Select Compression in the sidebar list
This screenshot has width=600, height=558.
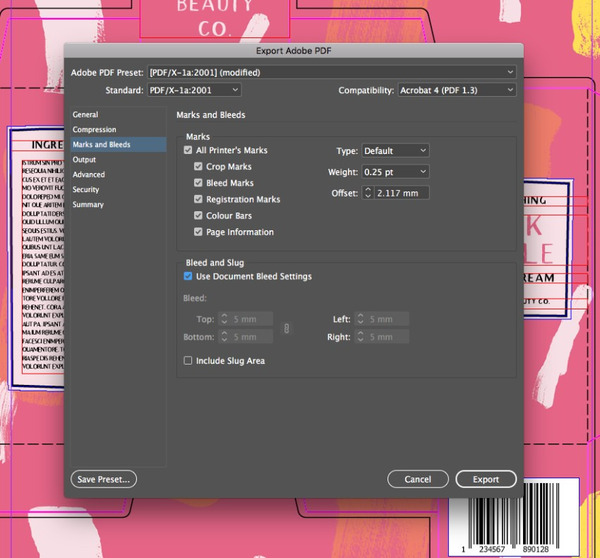coord(94,130)
